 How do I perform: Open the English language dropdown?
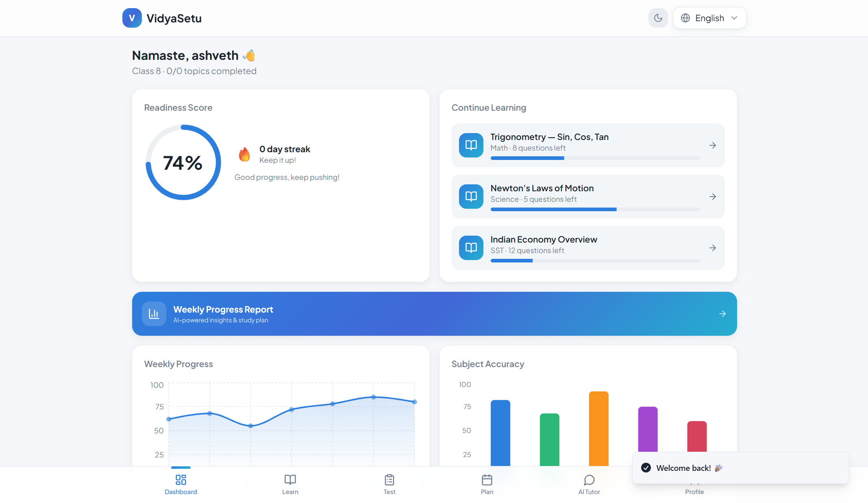coord(709,18)
